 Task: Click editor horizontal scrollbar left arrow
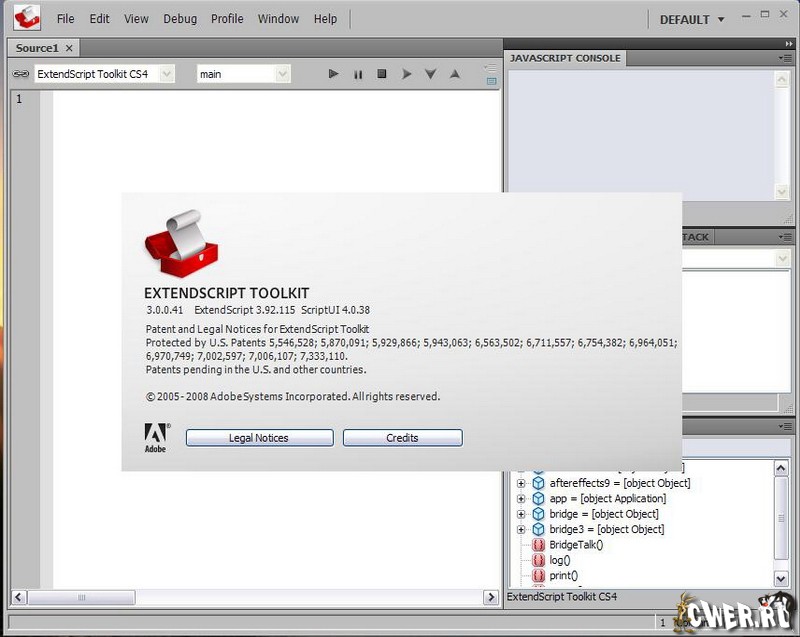[x=19, y=597]
